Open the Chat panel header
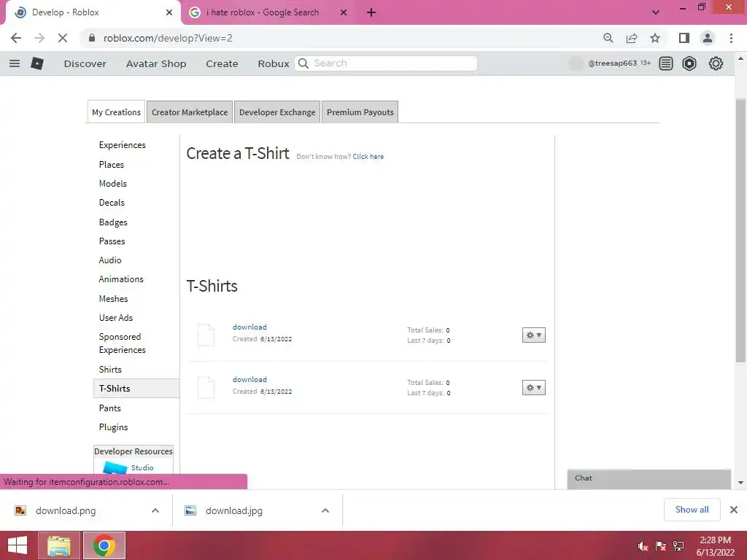The height and width of the screenshot is (560, 747). tap(649, 478)
